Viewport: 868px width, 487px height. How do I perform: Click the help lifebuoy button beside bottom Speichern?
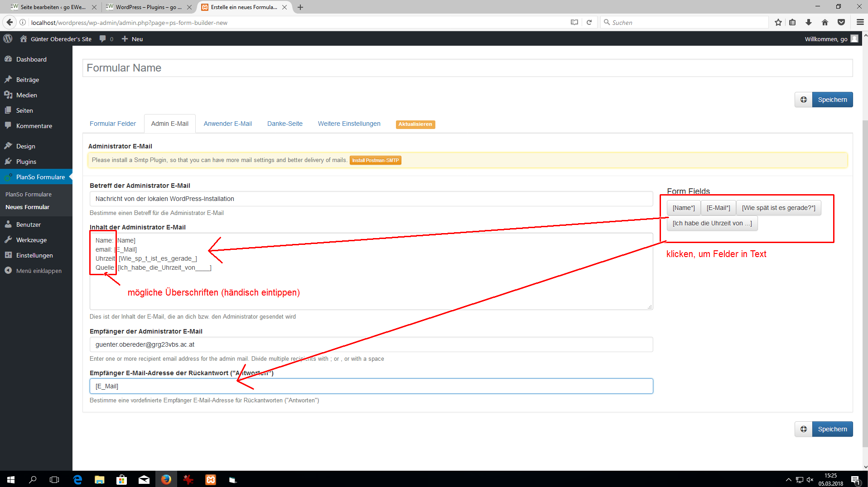tap(804, 429)
